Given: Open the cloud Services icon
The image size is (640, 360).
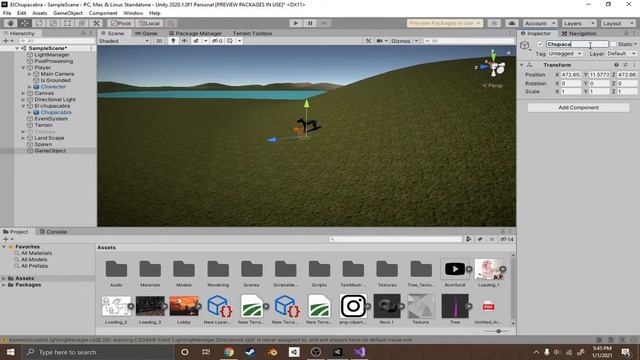Looking at the screenshot, I should pos(512,23).
